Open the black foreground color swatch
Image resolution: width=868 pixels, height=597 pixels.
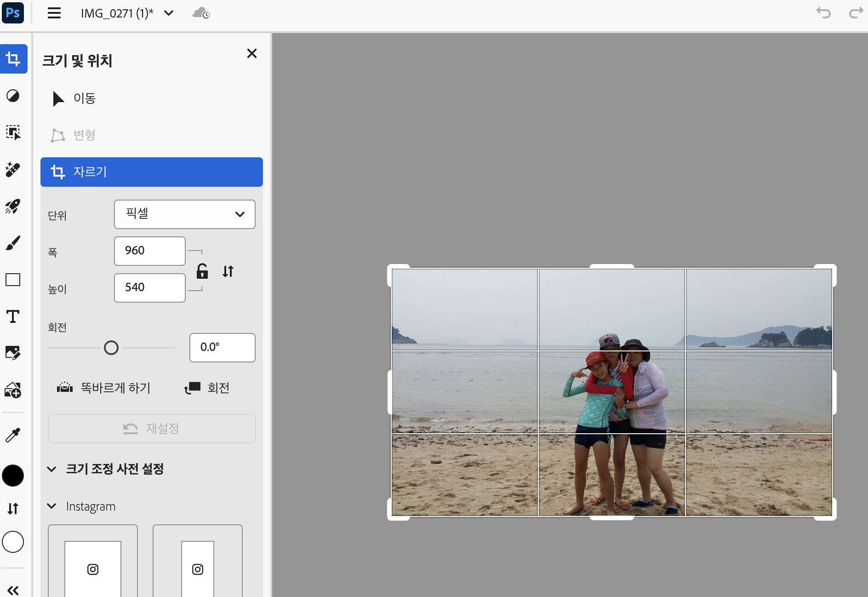click(13, 476)
